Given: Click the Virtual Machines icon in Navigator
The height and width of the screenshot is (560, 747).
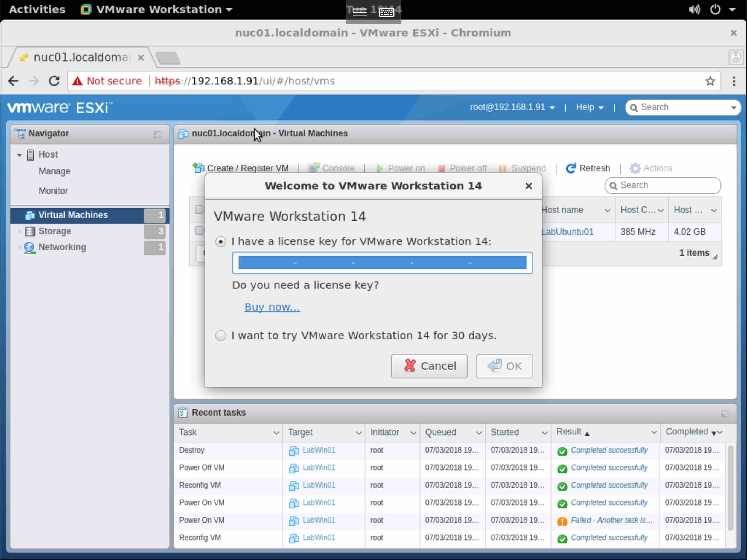Looking at the screenshot, I should (30, 215).
